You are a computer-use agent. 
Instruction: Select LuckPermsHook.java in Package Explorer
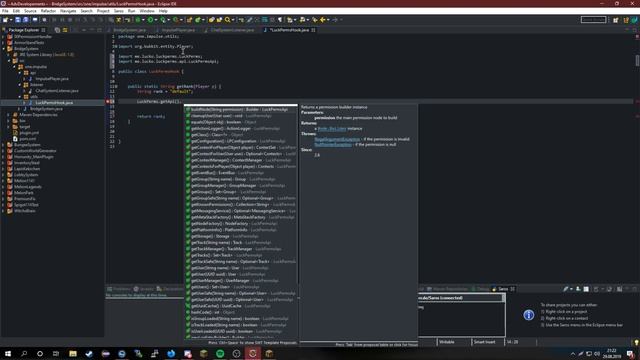[x=54, y=103]
